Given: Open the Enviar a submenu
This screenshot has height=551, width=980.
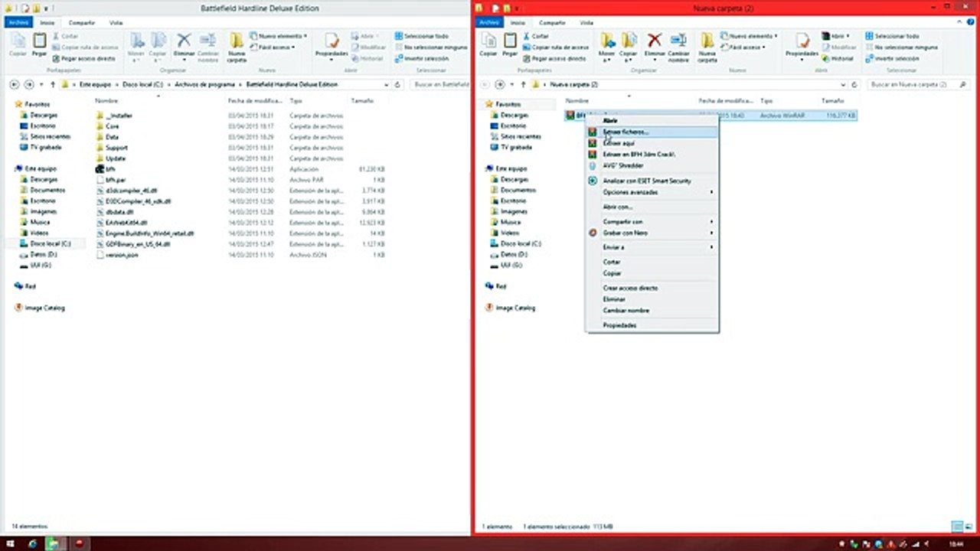Looking at the screenshot, I should tap(652, 247).
